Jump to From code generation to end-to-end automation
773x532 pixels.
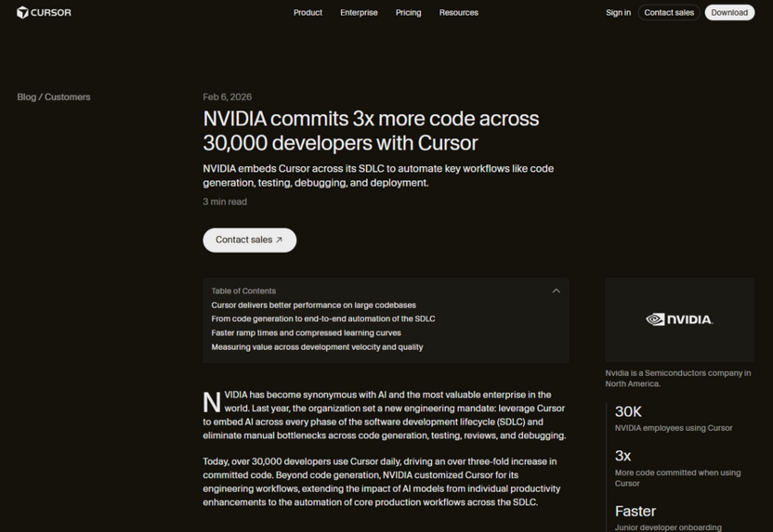[x=323, y=318]
